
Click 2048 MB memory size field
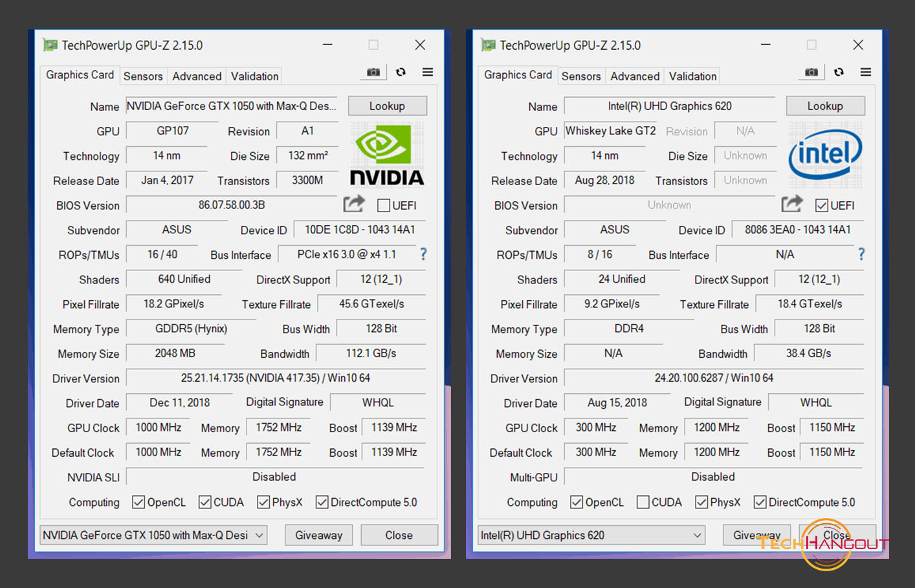click(175, 353)
